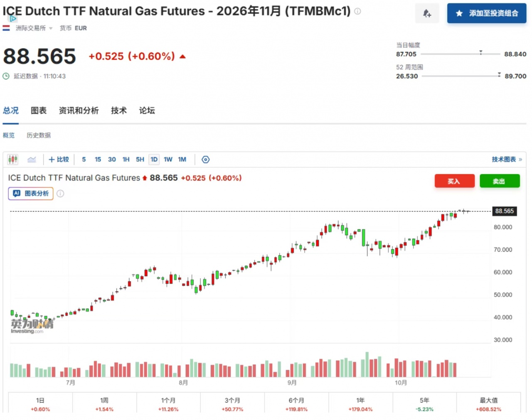532x420 pixels.
Task: Open 技术 tab
Action: click(119, 111)
